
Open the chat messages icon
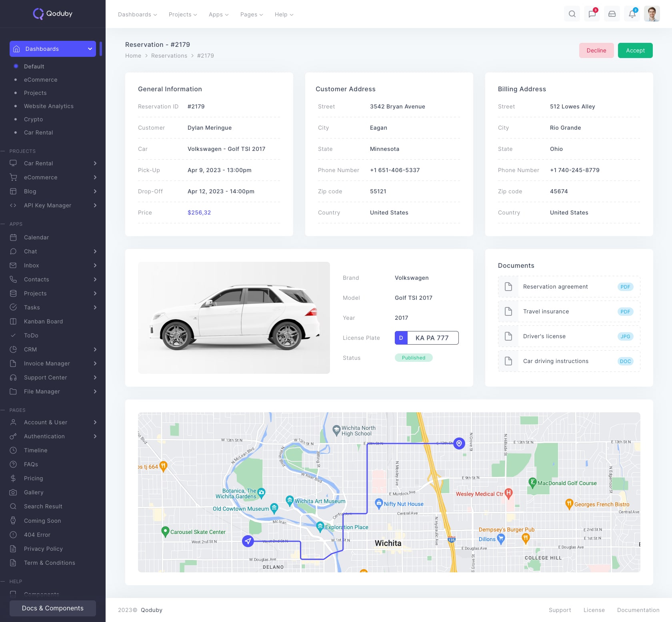(592, 14)
